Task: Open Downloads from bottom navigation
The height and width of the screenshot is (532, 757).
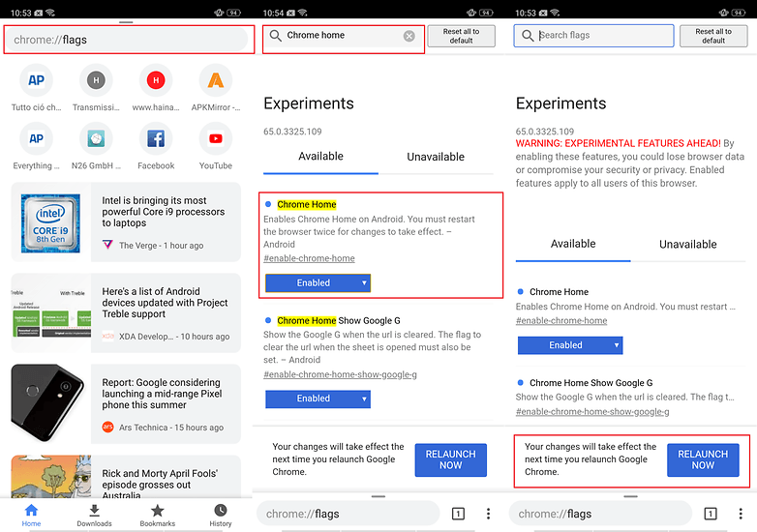Action: (x=94, y=516)
